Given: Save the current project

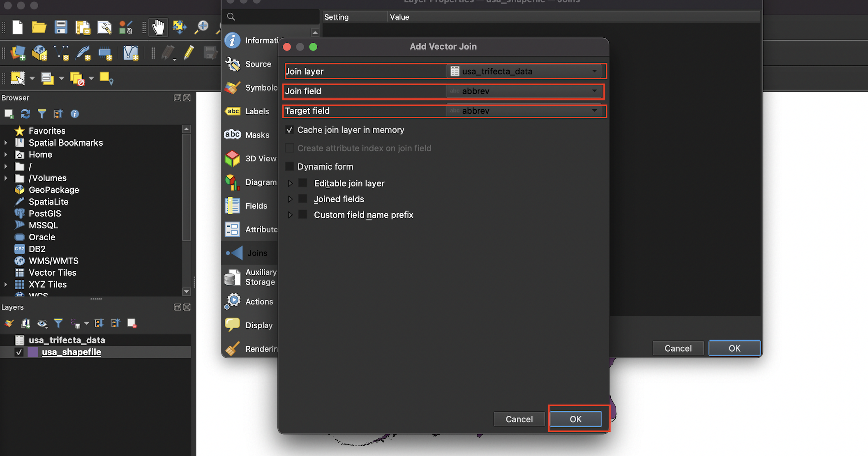Looking at the screenshot, I should pyautogui.click(x=61, y=27).
